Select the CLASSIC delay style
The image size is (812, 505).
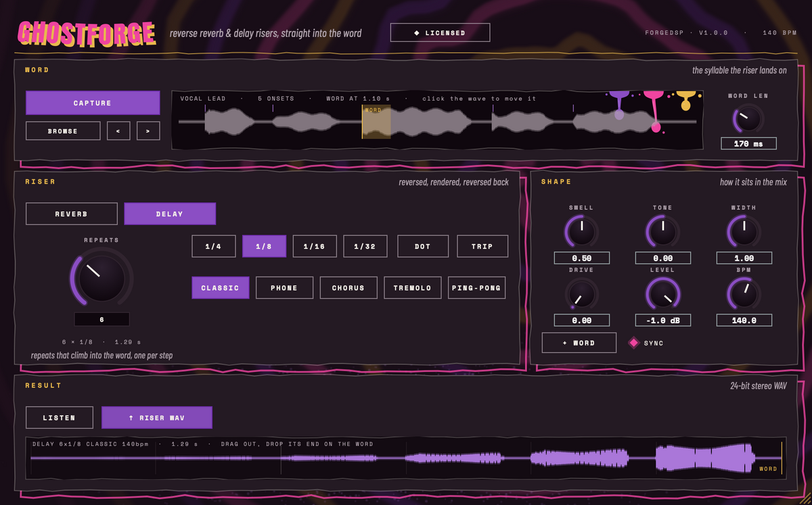click(x=221, y=287)
